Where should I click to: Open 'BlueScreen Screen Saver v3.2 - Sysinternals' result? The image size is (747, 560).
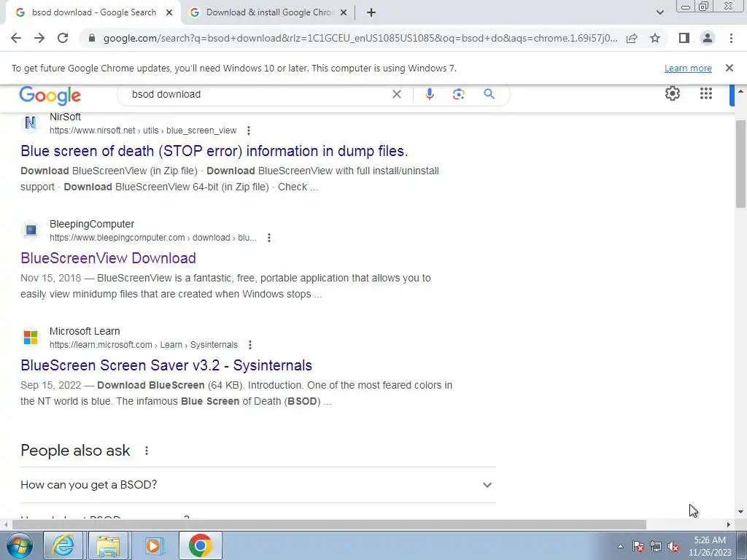pyautogui.click(x=166, y=365)
